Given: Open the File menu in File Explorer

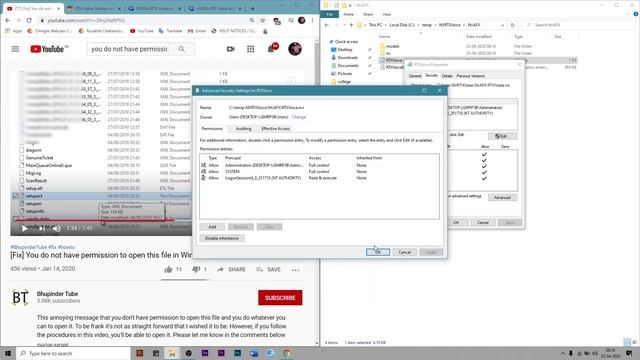Looking at the screenshot, I should coord(329,14).
